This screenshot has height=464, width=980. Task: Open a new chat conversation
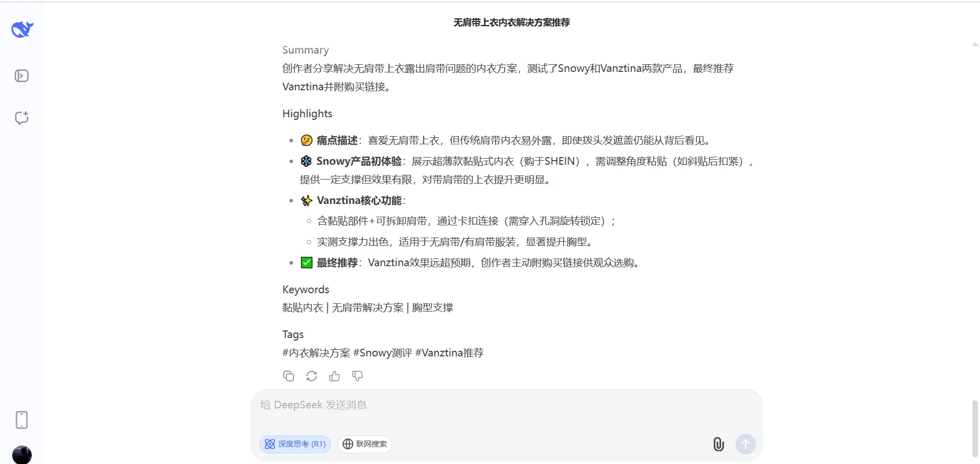pos(21,118)
